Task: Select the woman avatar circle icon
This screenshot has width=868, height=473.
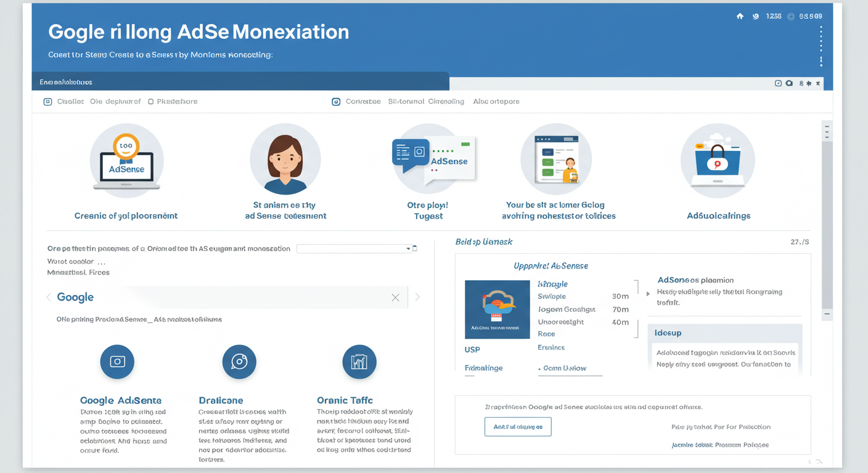Action: point(285,160)
